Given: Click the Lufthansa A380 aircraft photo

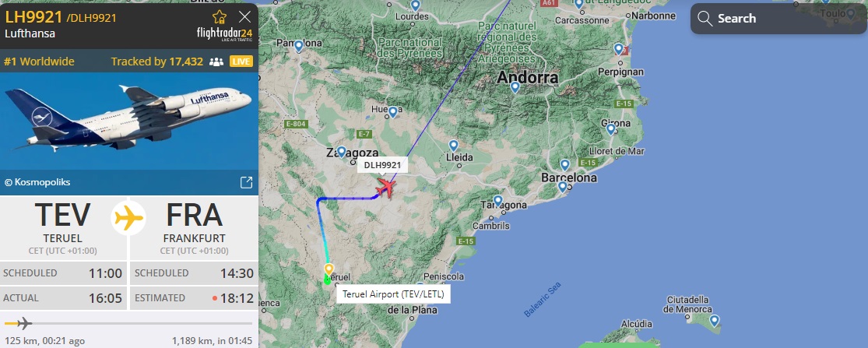Looking at the screenshot, I should [x=129, y=121].
